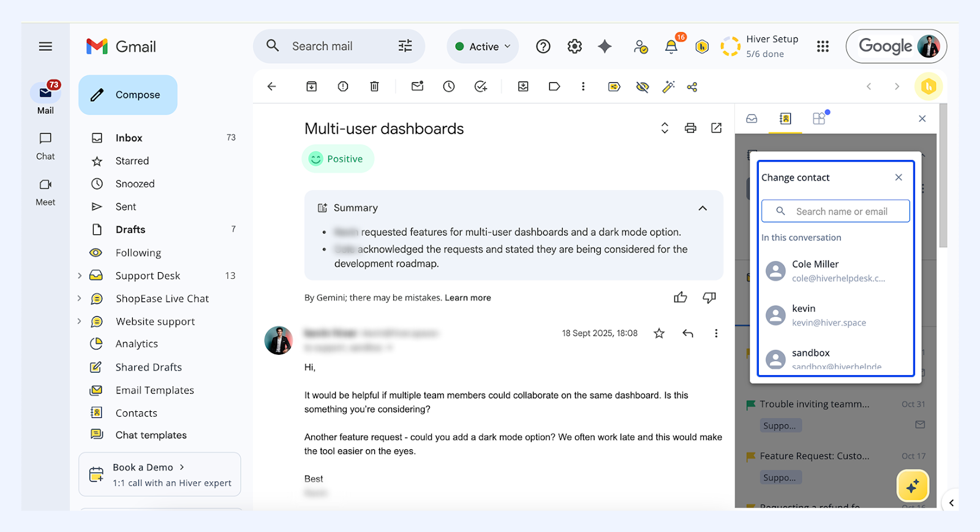Show search options filter icon
980x532 pixels.
tap(405, 46)
